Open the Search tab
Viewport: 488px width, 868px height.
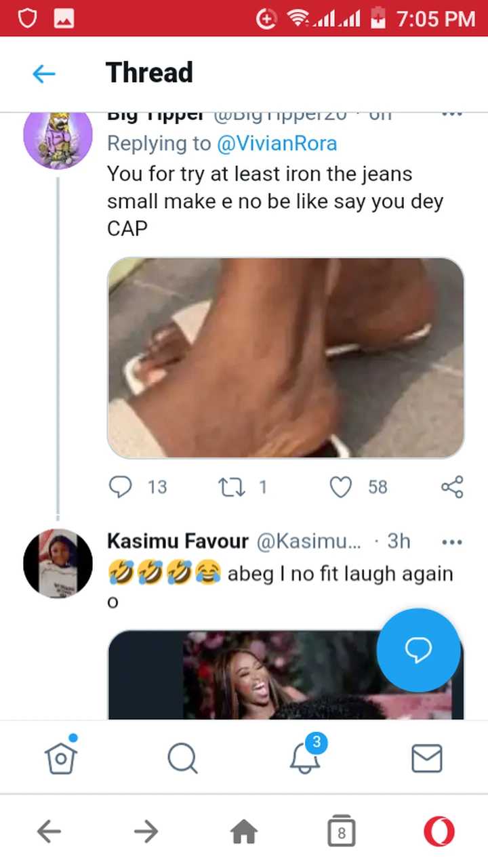click(x=182, y=758)
